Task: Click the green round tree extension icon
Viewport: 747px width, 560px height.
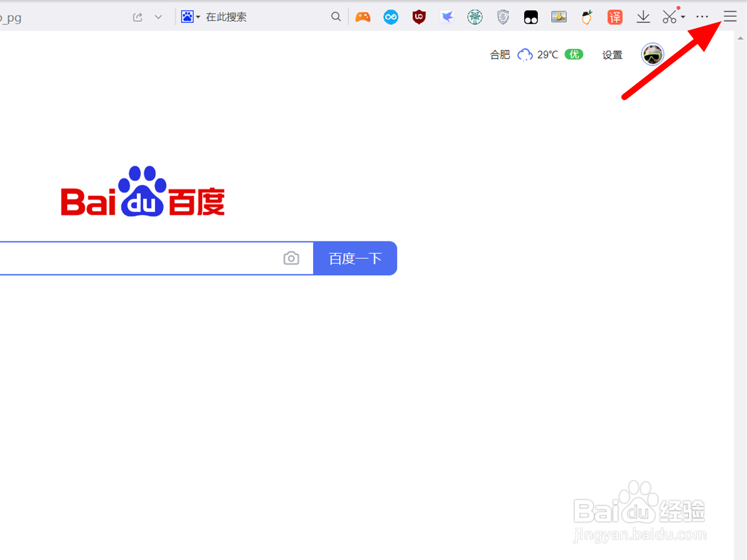Action: pos(475,17)
